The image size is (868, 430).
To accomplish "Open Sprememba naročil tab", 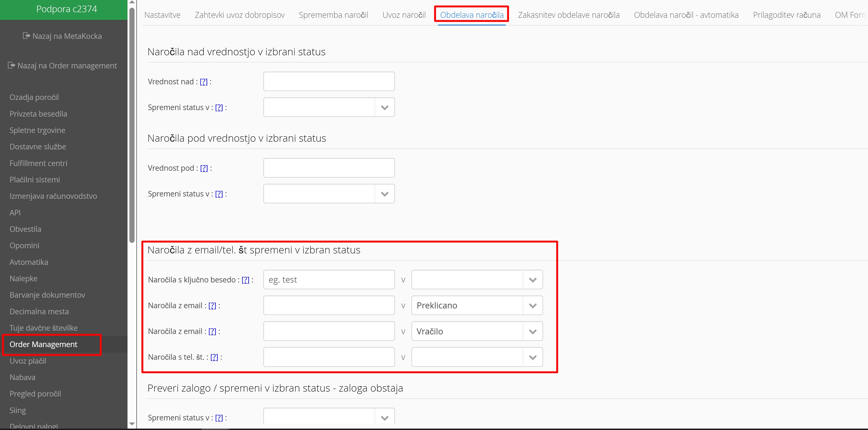I will pos(333,15).
